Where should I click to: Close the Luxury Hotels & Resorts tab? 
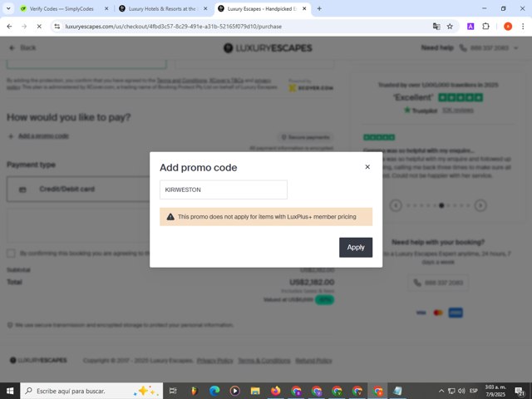[x=205, y=9]
